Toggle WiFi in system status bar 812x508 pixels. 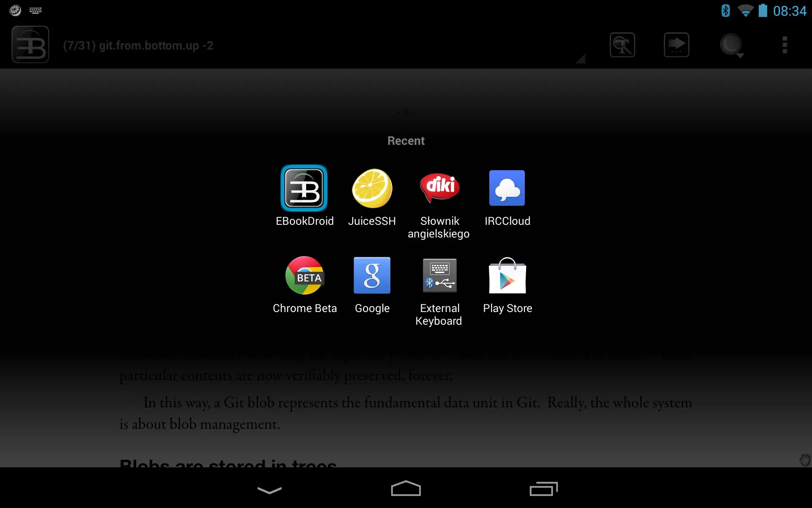[x=738, y=11]
